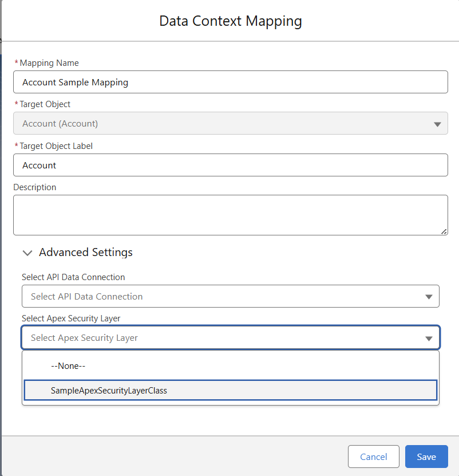Screen dimensions: 459x476
Task: Cancel the Data Context Mapping dialog
Action: (x=373, y=457)
